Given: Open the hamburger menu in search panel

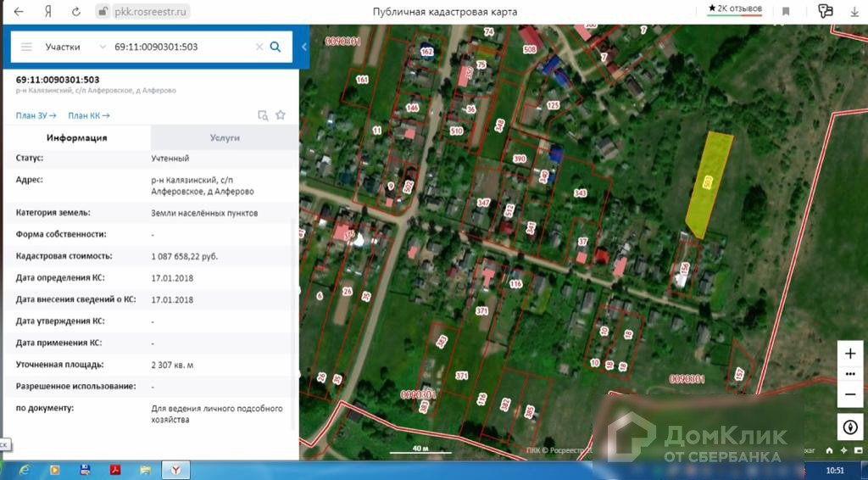Looking at the screenshot, I should 26,47.
